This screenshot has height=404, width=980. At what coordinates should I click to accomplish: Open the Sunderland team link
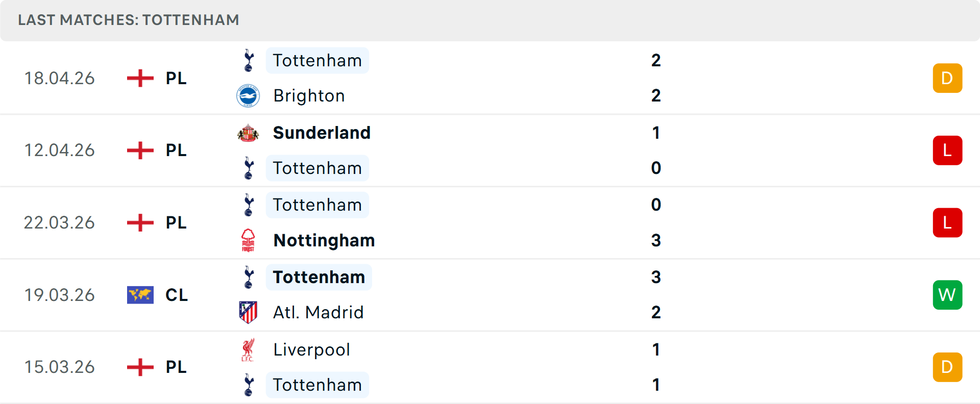[322, 133]
